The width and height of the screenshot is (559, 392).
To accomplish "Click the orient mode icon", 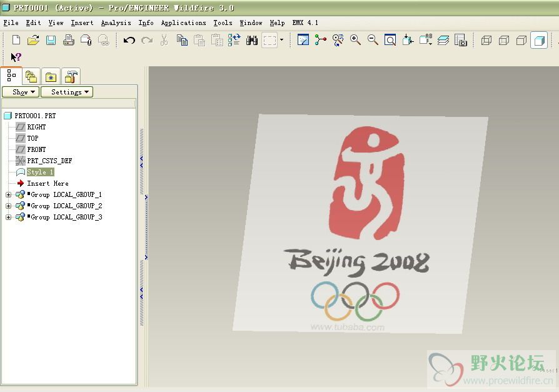I will (338, 40).
